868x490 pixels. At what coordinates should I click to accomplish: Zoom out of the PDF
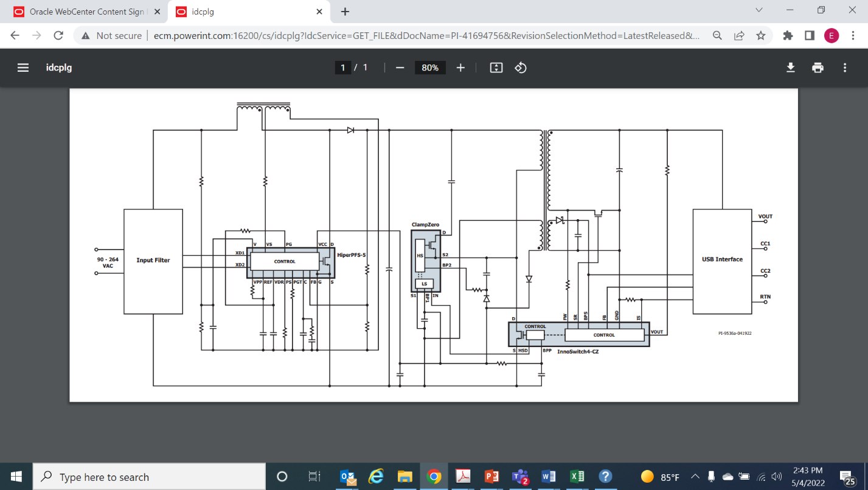click(x=400, y=68)
